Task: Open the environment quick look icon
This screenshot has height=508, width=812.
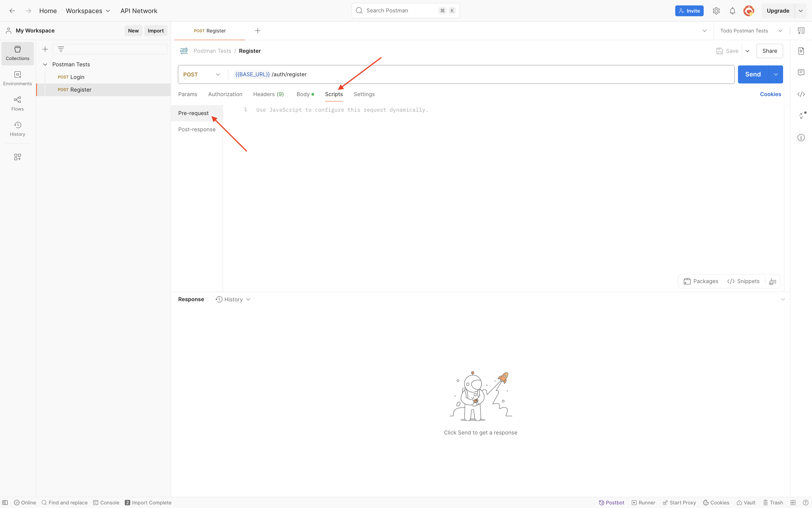Action: pyautogui.click(x=801, y=31)
